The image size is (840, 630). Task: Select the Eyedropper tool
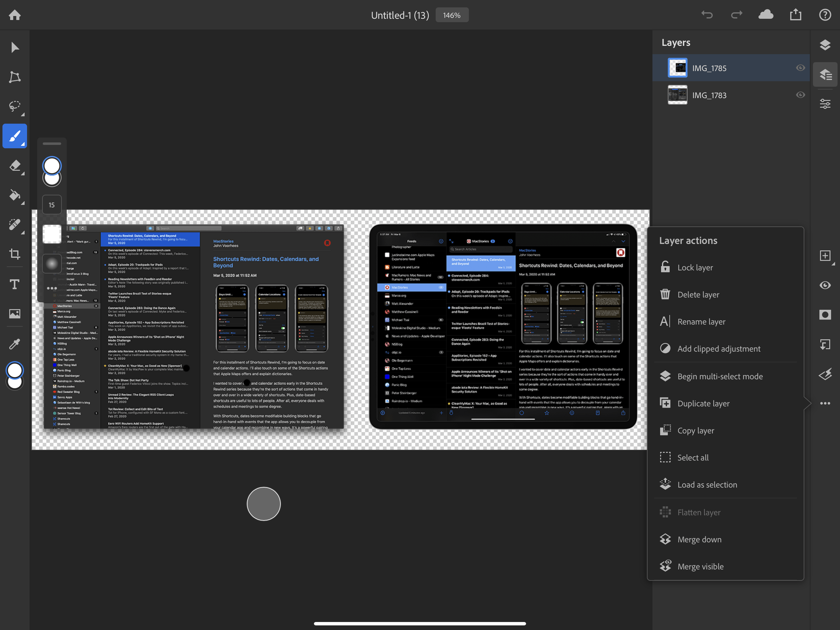click(15, 344)
